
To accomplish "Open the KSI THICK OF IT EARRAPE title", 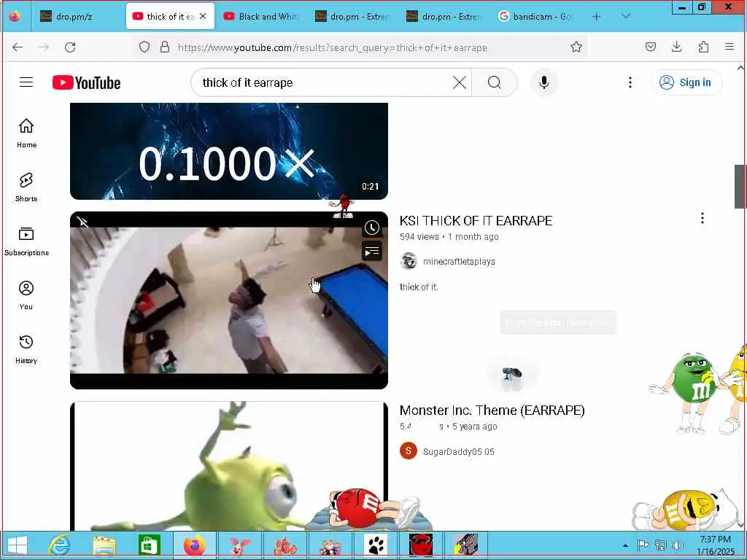I will 476,220.
